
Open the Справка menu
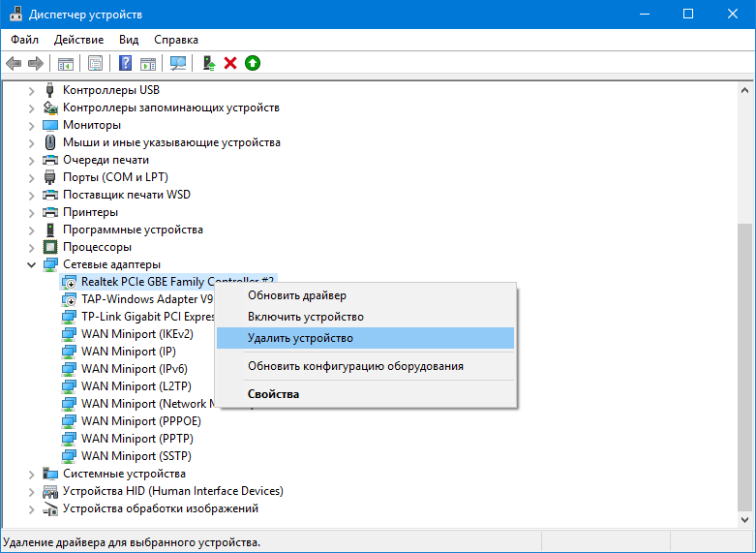point(176,40)
